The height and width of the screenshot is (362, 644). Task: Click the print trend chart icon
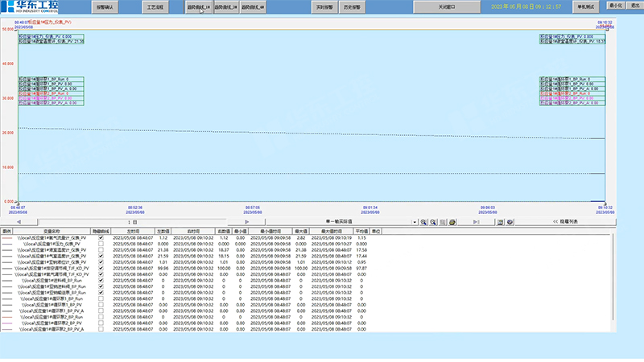click(x=454, y=221)
